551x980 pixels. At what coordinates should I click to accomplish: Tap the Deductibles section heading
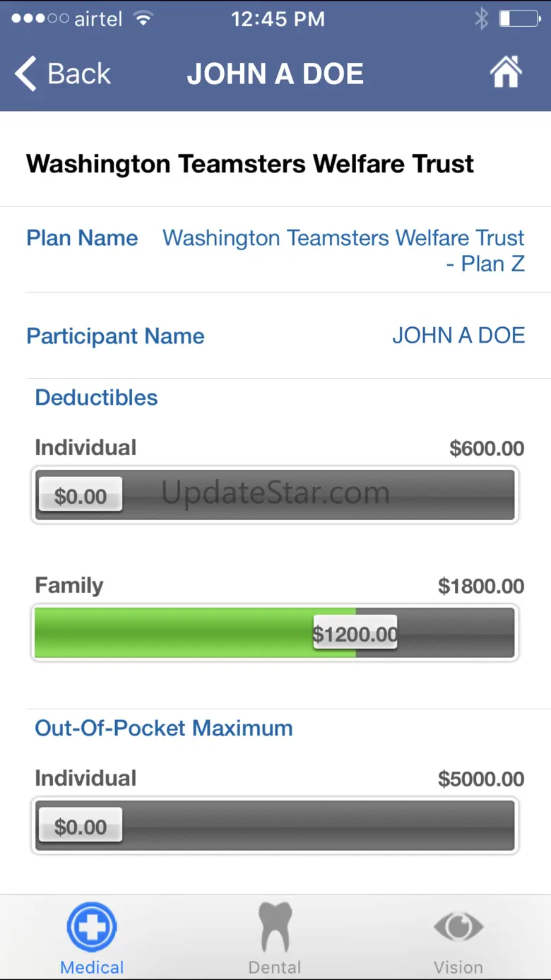click(x=96, y=397)
